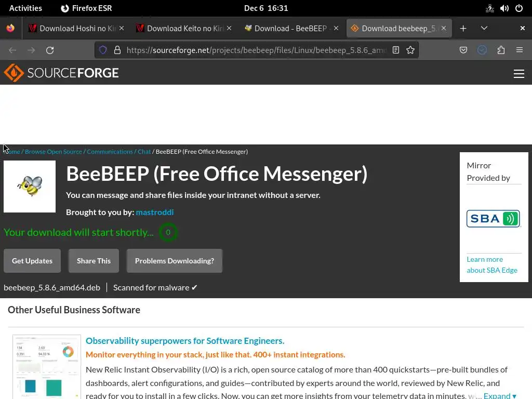Click the padlock site security icon
The width and height of the screenshot is (532, 399).
point(117,50)
